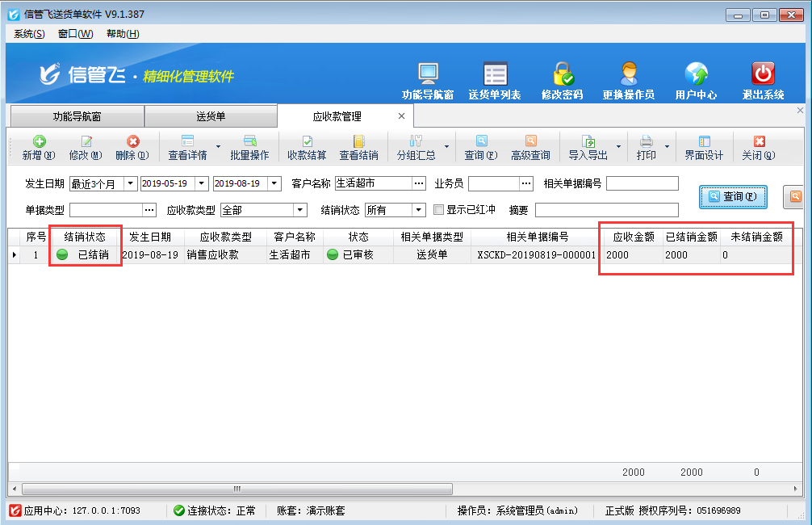Toggle the 显示已红冲 checkbox
The width and height of the screenshot is (812, 525).
[439, 210]
